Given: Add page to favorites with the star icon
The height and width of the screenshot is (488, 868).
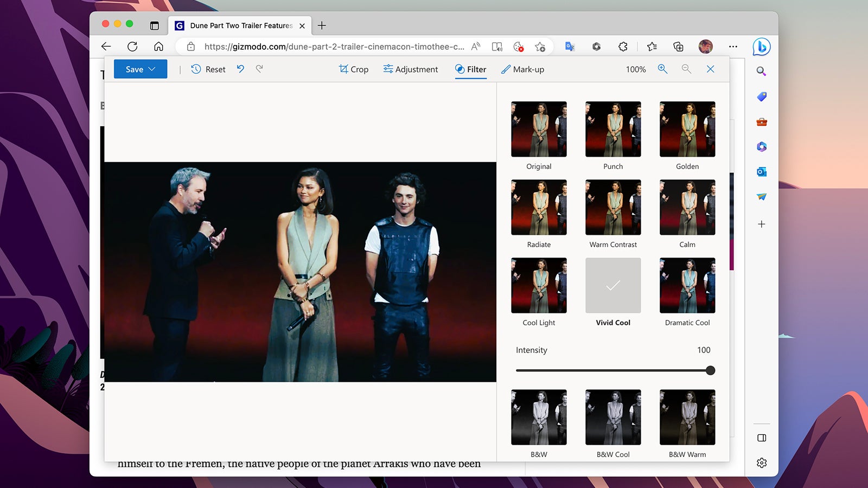Looking at the screenshot, I should (540, 47).
